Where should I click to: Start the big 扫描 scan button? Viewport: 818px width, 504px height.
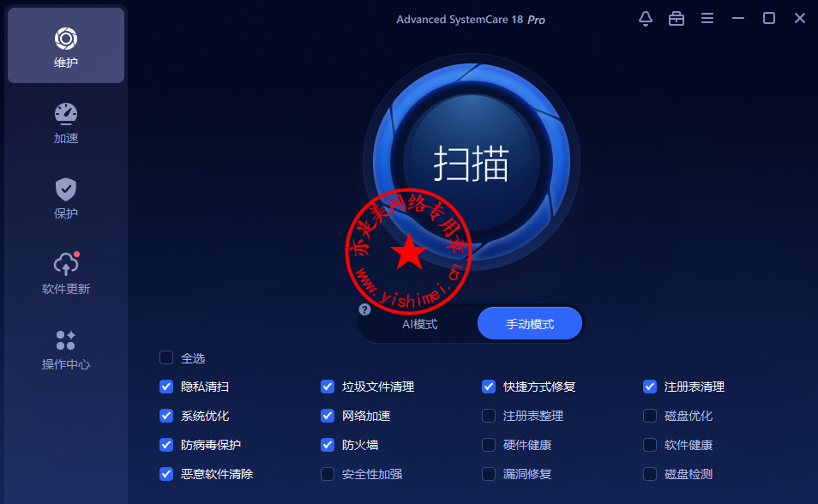click(471, 163)
